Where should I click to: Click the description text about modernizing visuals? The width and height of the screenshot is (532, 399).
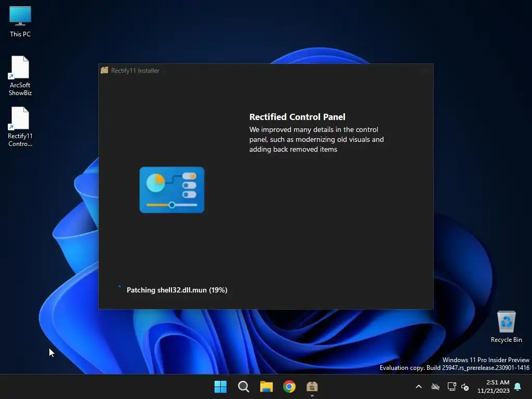click(316, 139)
